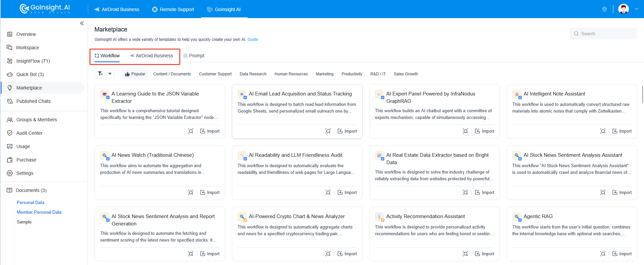644x265 pixels.
Task: Filter by Customer Support category
Action: (215, 74)
